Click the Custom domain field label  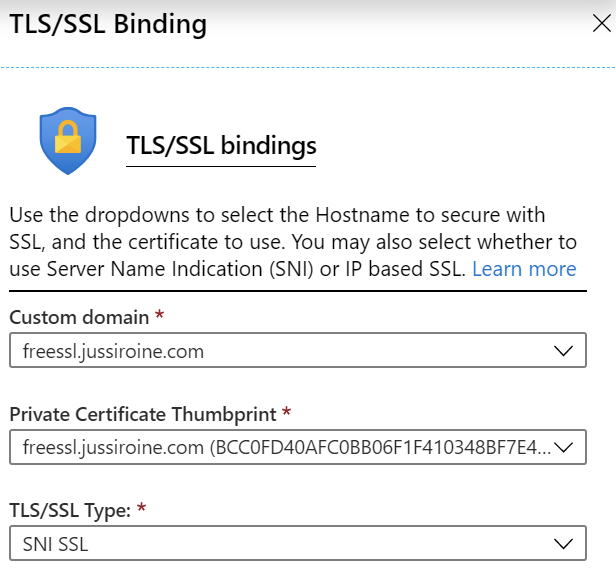(79, 317)
